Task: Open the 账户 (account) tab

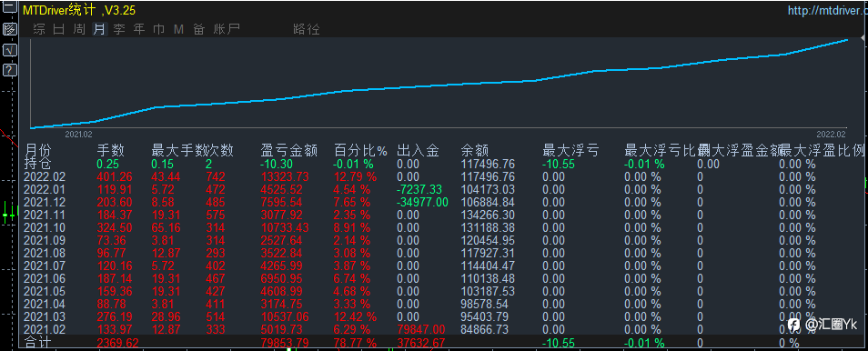Action: (x=227, y=29)
